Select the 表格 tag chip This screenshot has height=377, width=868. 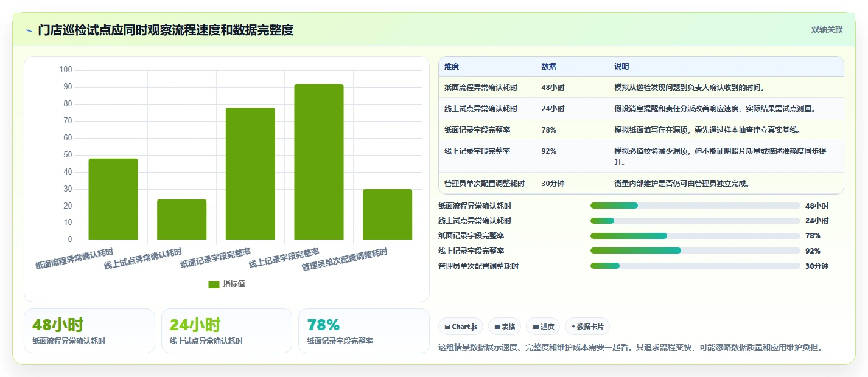point(505,327)
